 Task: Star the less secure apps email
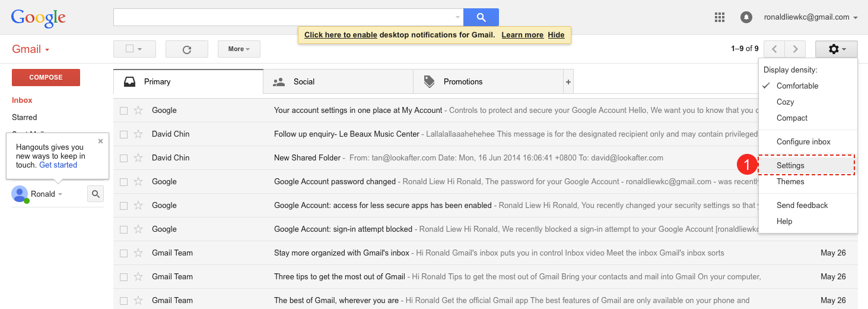(x=138, y=206)
